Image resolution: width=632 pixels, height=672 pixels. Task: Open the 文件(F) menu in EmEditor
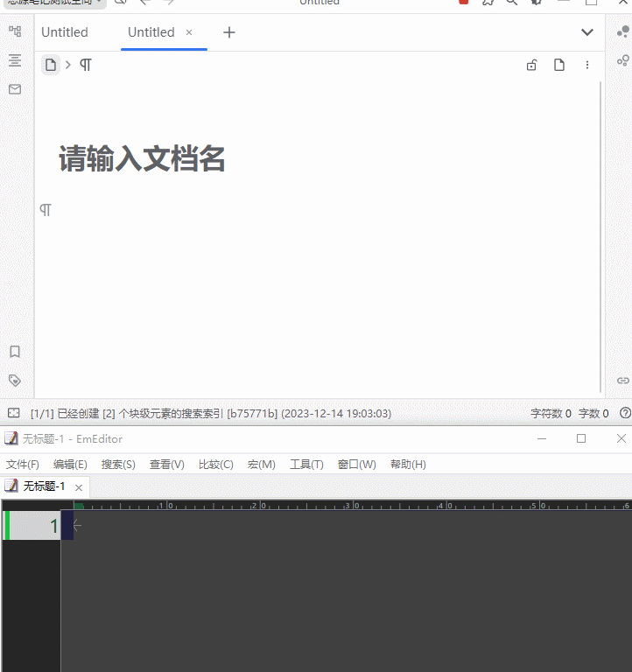point(22,465)
